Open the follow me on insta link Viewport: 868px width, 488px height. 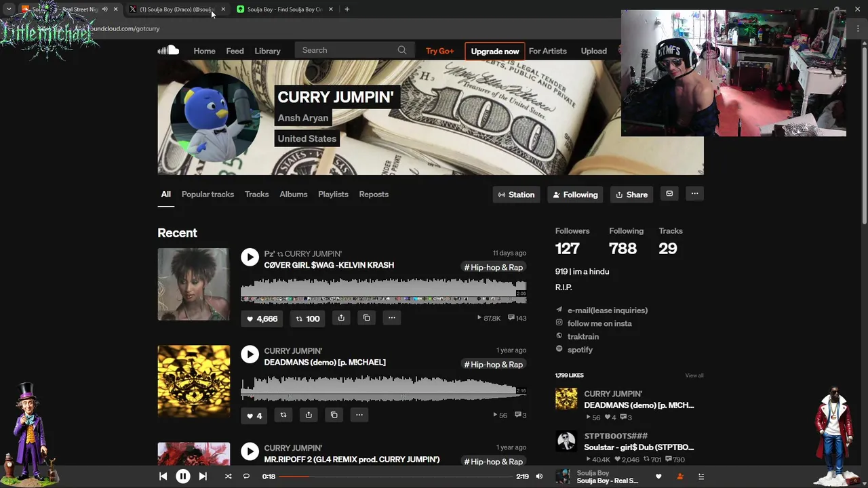[x=599, y=323]
